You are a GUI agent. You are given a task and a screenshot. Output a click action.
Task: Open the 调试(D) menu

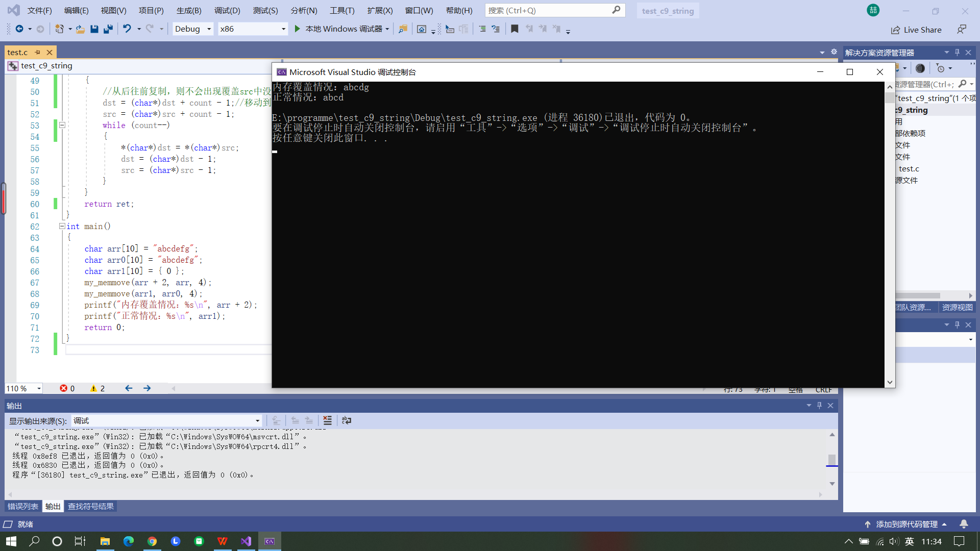(x=227, y=10)
